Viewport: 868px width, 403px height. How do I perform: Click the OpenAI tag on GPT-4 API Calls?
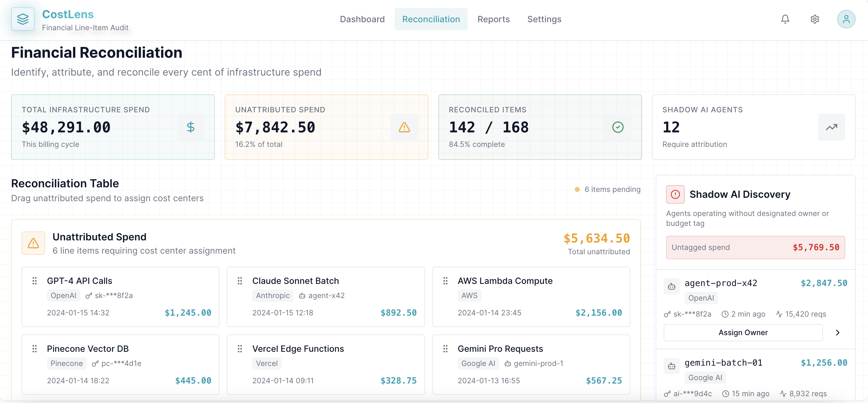pyautogui.click(x=63, y=296)
